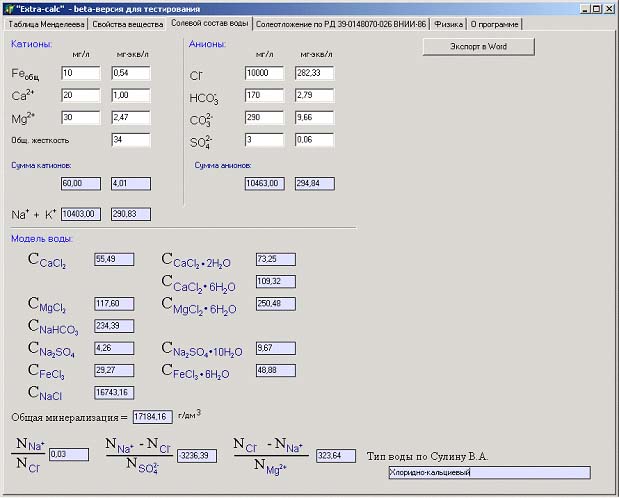
Task: Open the Таблица Менделеева tab
Action: click(45, 23)
